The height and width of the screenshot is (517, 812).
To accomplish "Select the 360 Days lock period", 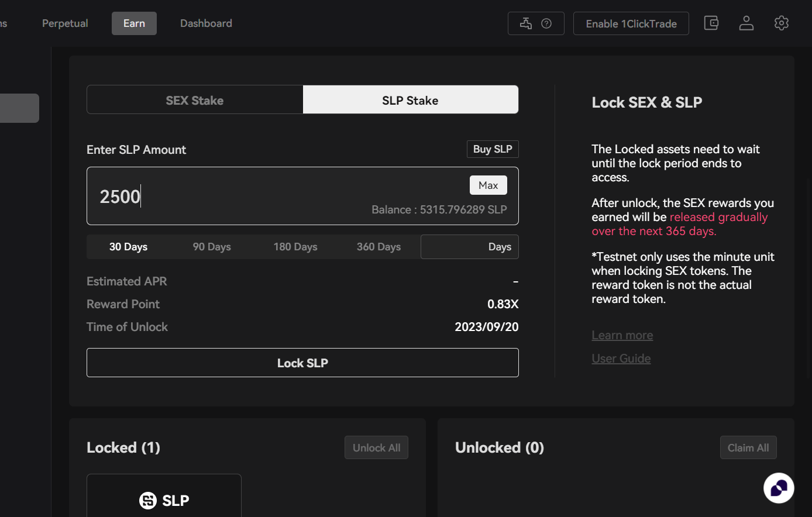I will (x=379, y=247).
